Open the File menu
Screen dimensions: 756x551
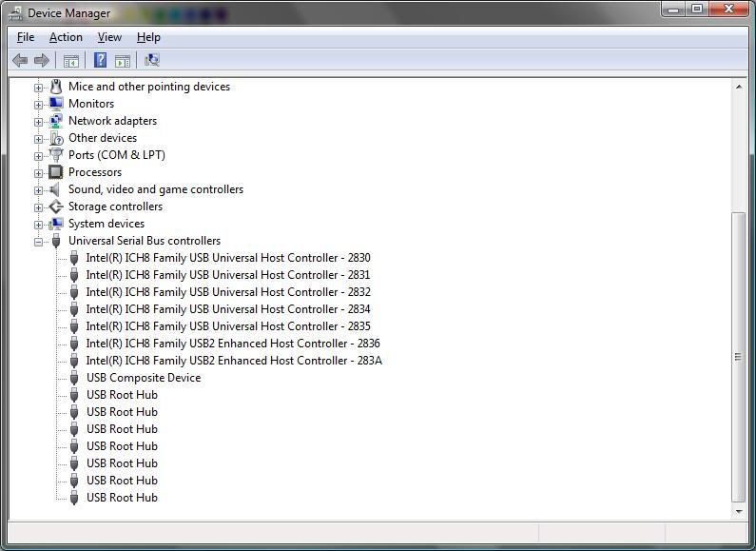26,37
